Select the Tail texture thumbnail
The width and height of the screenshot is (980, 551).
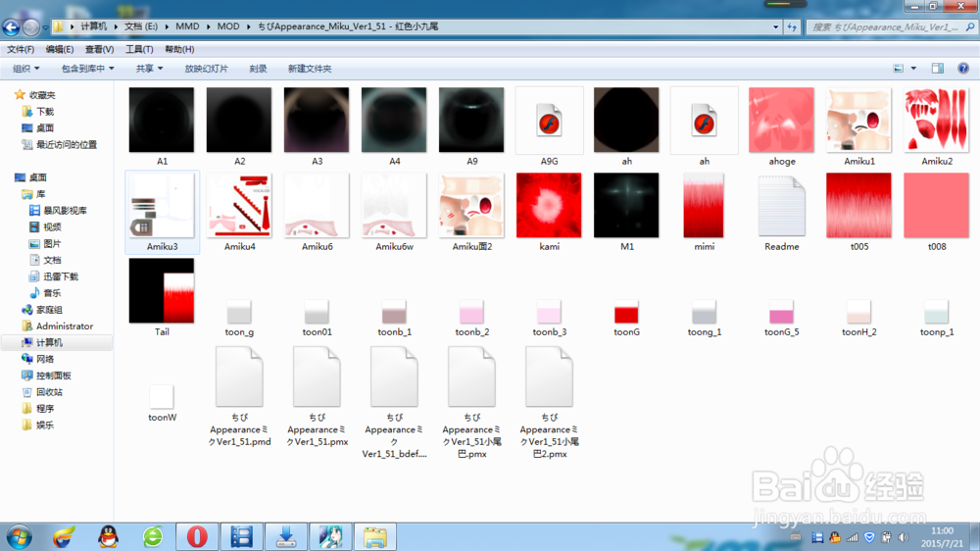point(162,291)
